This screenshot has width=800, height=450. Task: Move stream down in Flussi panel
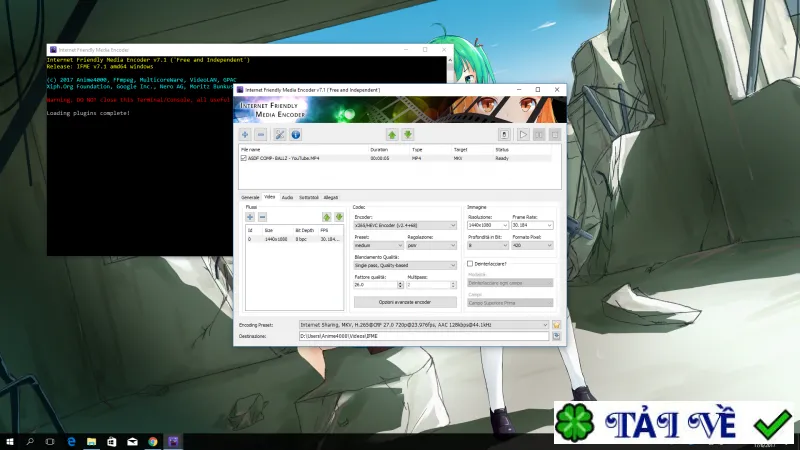coord(339,217)
